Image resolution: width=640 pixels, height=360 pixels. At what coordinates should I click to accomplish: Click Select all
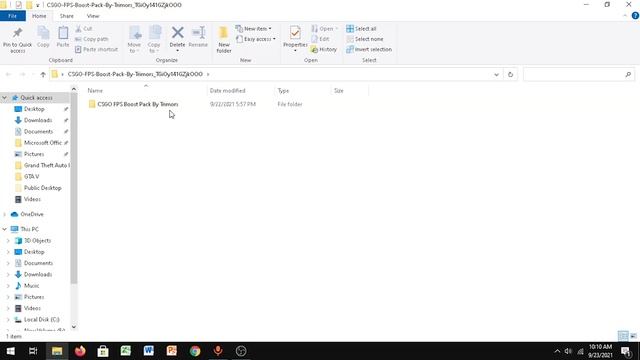pyautogui.click(x=361, y=29)
